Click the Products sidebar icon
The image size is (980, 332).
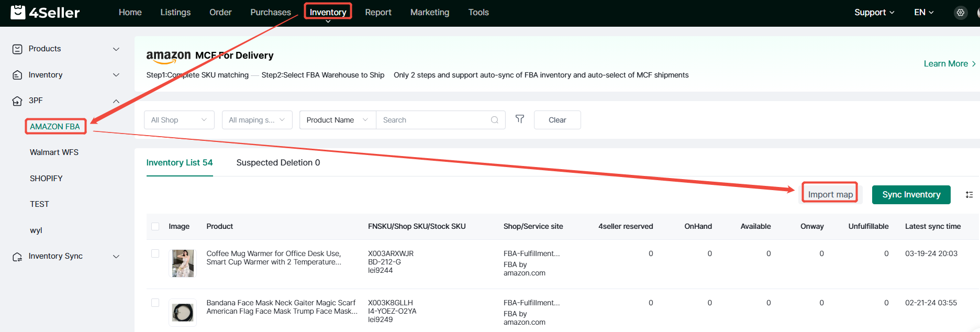(17, 49)
